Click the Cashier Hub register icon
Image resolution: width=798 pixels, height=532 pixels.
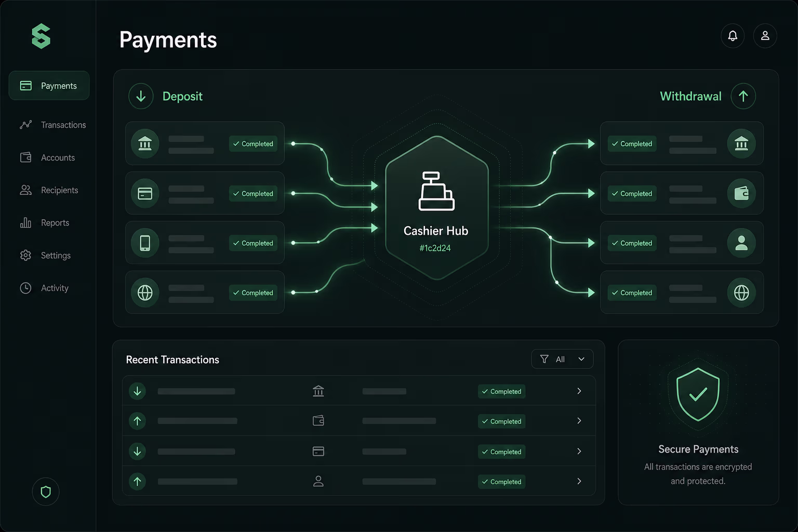click(x=436, y=191)
